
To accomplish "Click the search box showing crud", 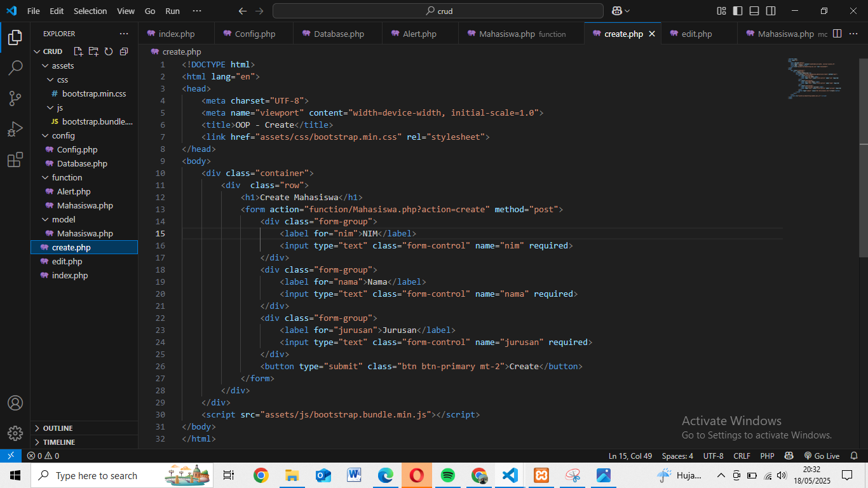I will pos(437,10).
